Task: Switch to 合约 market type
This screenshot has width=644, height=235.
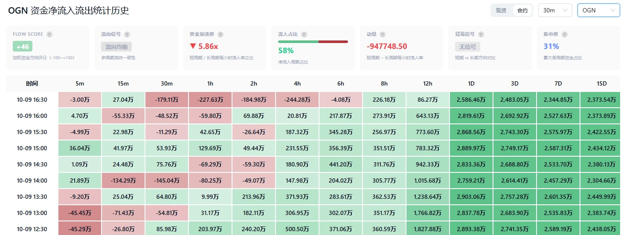Action: [x=522, y=11]
